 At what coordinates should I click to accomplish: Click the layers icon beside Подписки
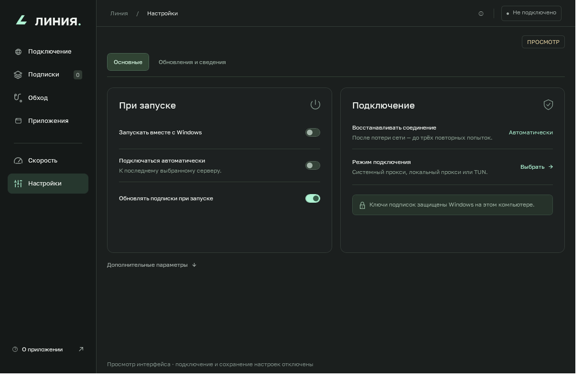click(18, 75)
